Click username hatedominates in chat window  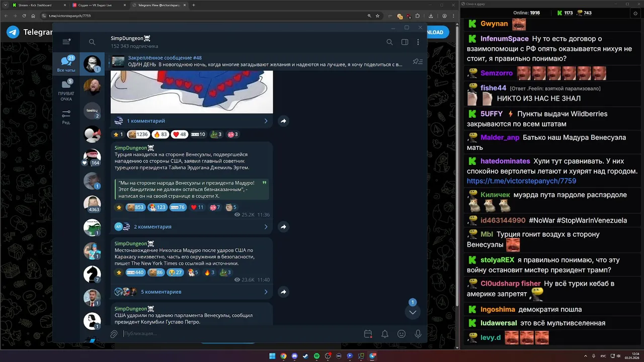click(505, 161)
